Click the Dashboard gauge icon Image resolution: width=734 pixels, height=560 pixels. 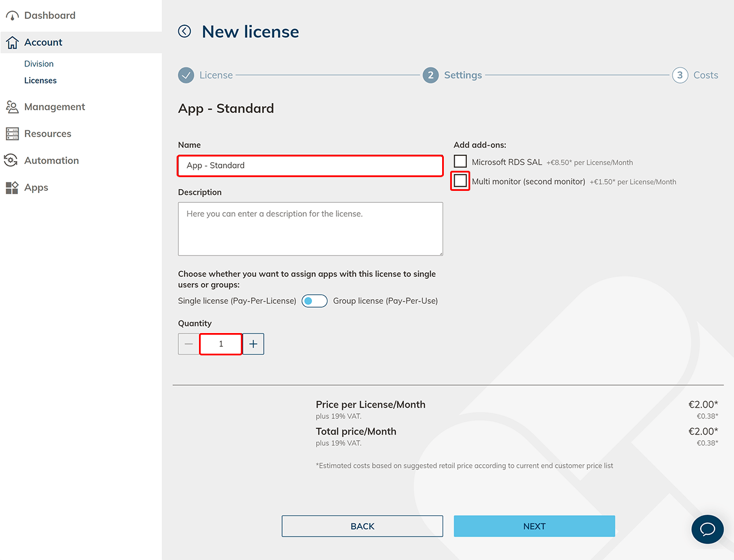coord(12,16)
